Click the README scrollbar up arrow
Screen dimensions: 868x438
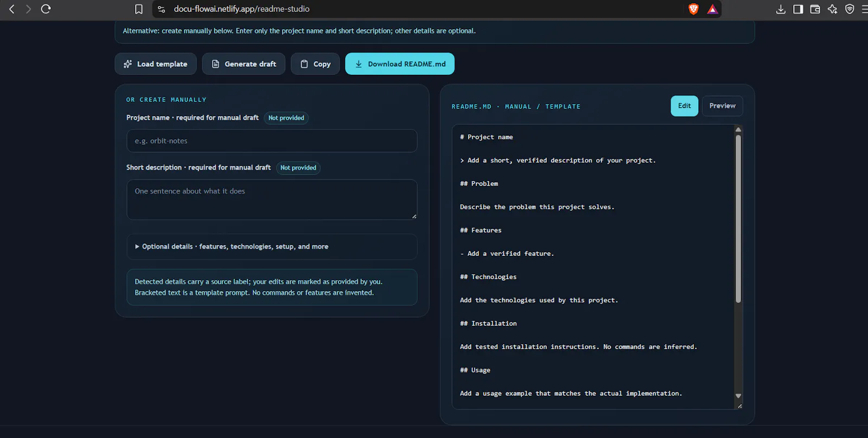(x=738, y=130)
